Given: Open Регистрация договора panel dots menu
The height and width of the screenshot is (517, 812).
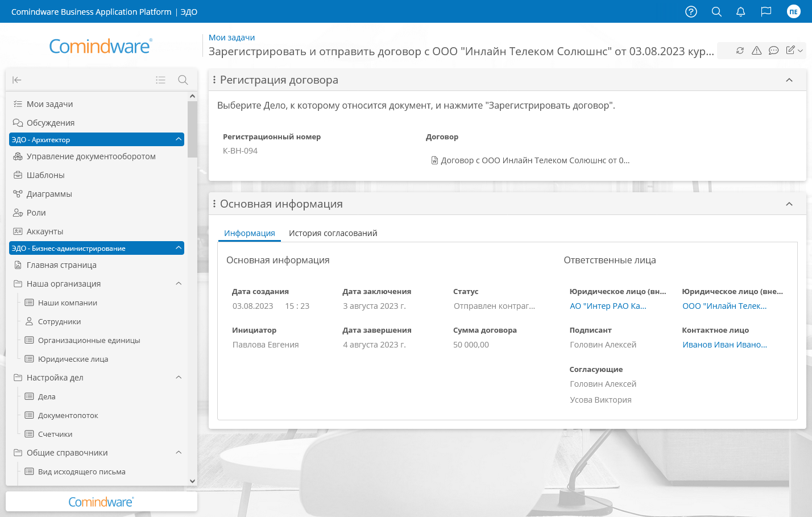Looking at the screenshot, I should (x=214, y=80).
